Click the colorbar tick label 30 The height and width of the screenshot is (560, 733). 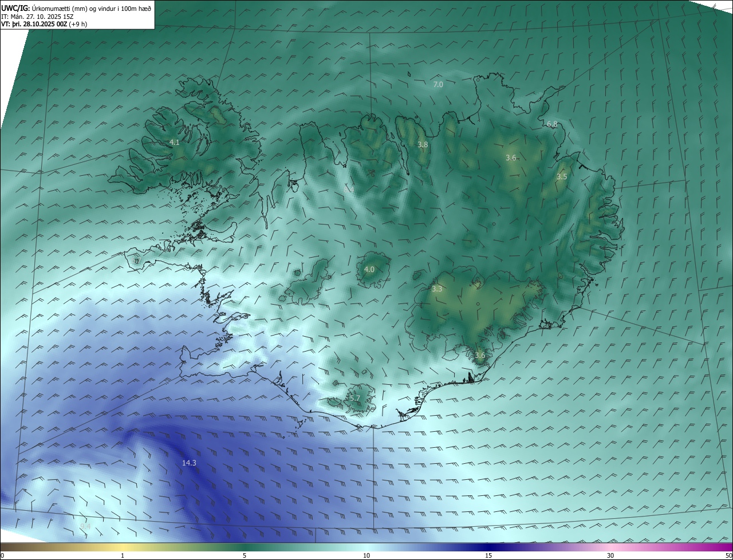610,555
